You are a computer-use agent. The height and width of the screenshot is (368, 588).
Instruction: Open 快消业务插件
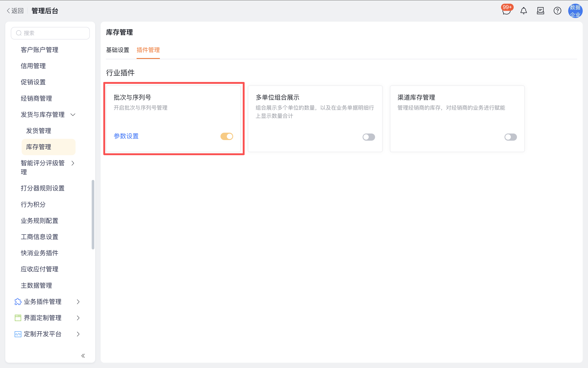(x=40, y=253)
